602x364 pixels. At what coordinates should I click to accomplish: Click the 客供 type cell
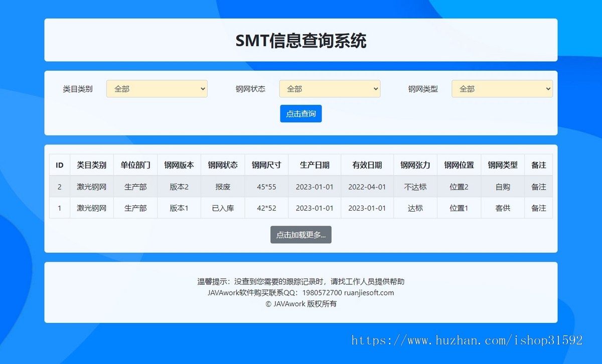pyautogui.click(x=503, y=208)
